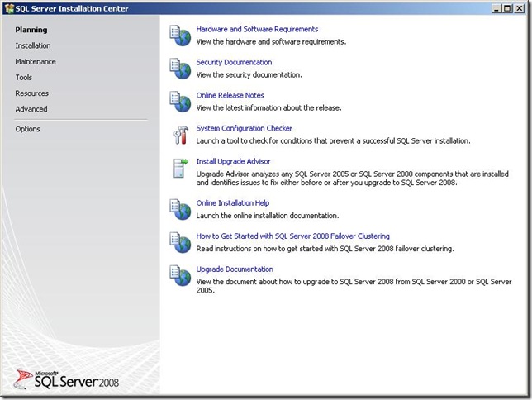532x400 pixels.
Task: Click the Online Release Notes icon
Action: 180,102
